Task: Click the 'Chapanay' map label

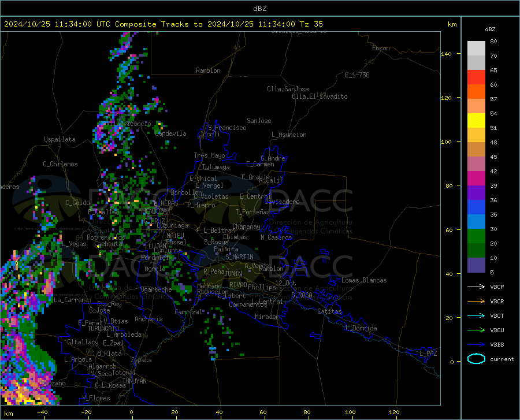Action: tap(246, 226)
